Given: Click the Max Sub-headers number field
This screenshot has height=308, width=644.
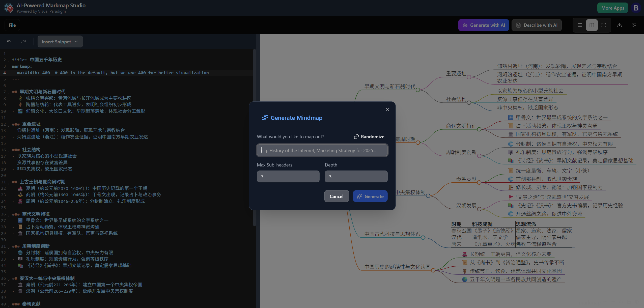Looking at the screenshot, I should click(x=288, y=177).
